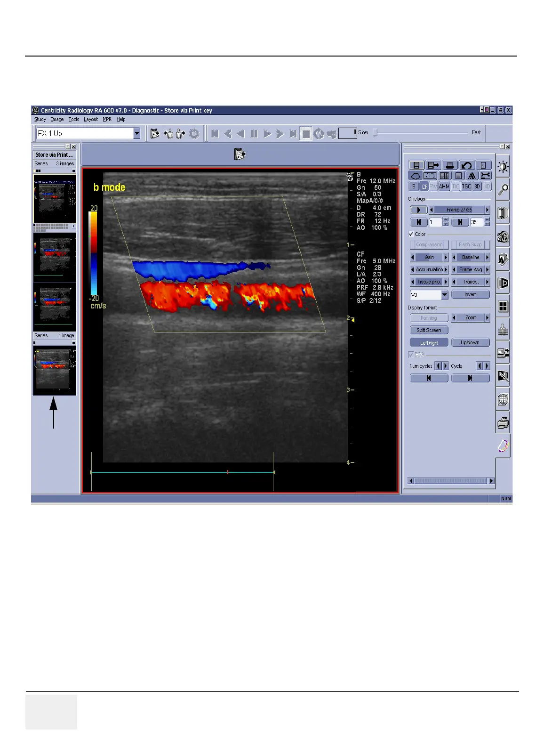This screenshot has width=560, height=746.
Task: Expand the FX 1 Up layout dropdown
Action: click(136, 134)
